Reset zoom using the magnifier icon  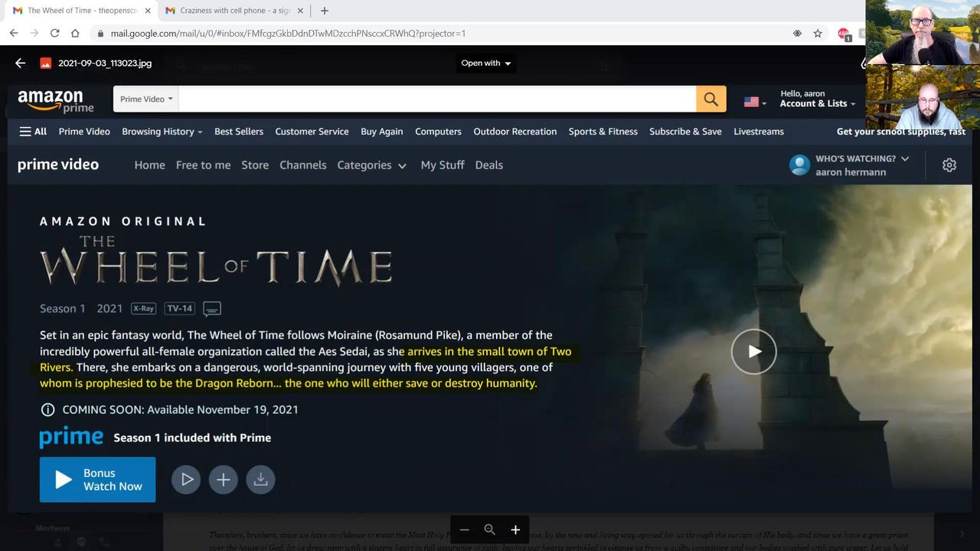coord(490,530)
